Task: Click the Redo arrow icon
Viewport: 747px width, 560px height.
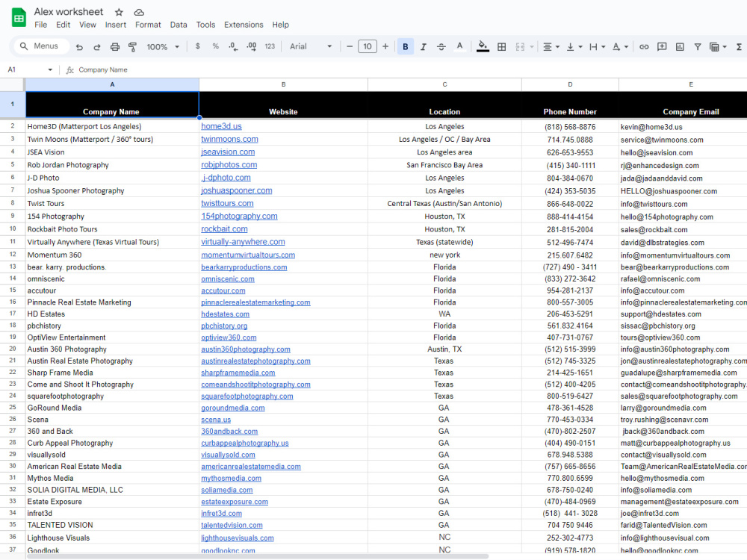Action: tap(97, 46)
